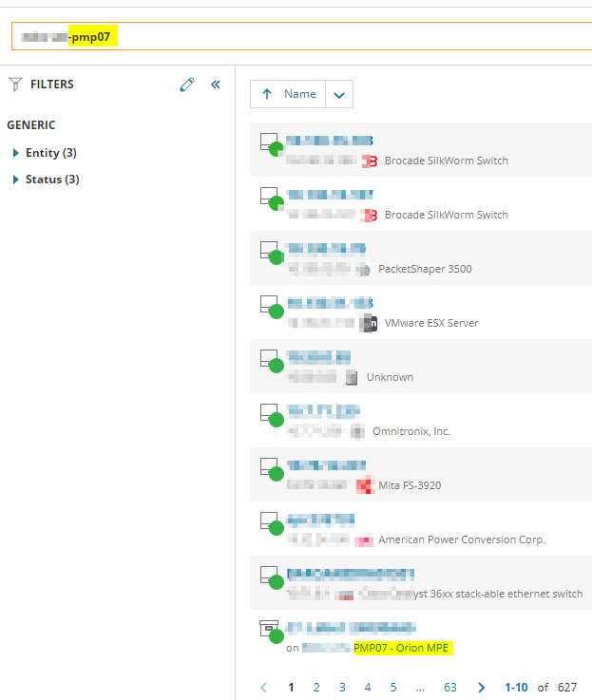Go to page 5 of results
The width and height of the screenshot is (592, 700).
[x=393, y=687]
